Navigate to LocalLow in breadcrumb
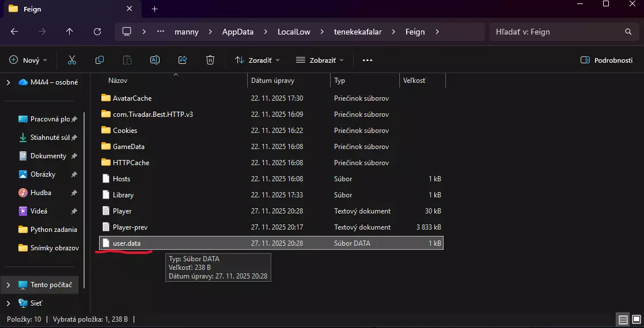Screen dimensions: 644x328 [294, 32]
